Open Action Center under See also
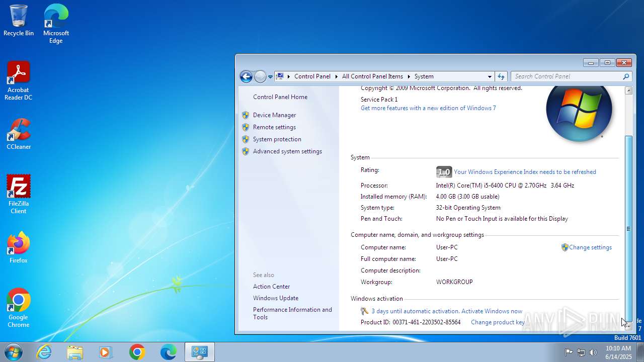The width and height of the screenshot is (644, 362). pos(271,287)
